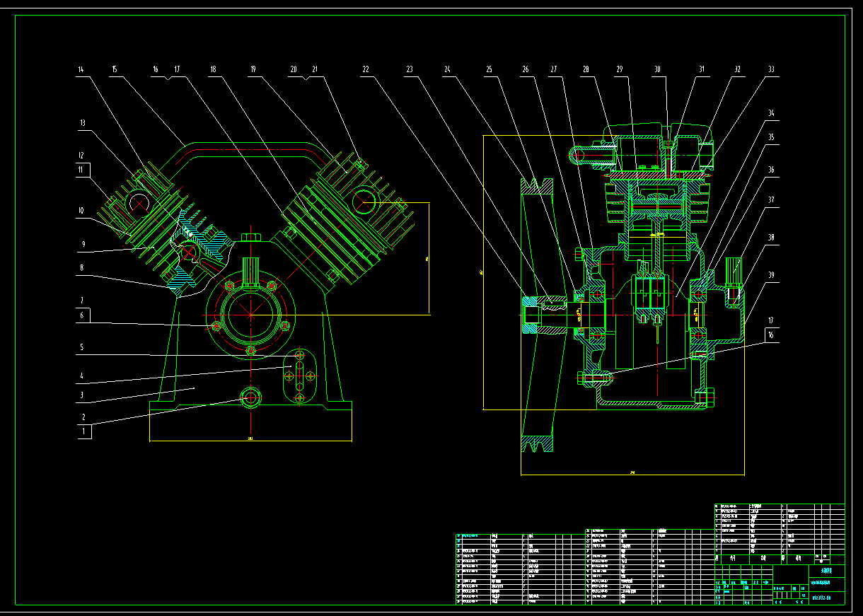Select part callout number 12
Screen dimensions: 863x616
(x=82, y=155)
